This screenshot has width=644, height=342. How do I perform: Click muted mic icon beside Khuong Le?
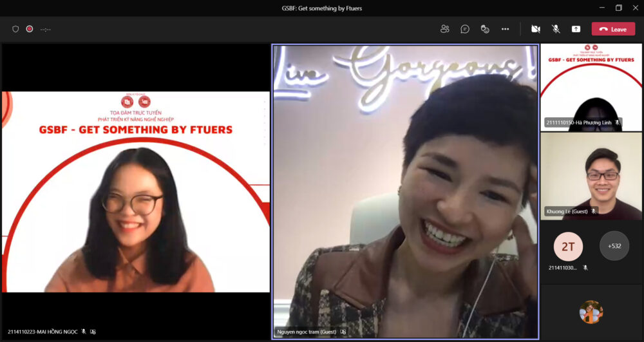click(593, 211)
